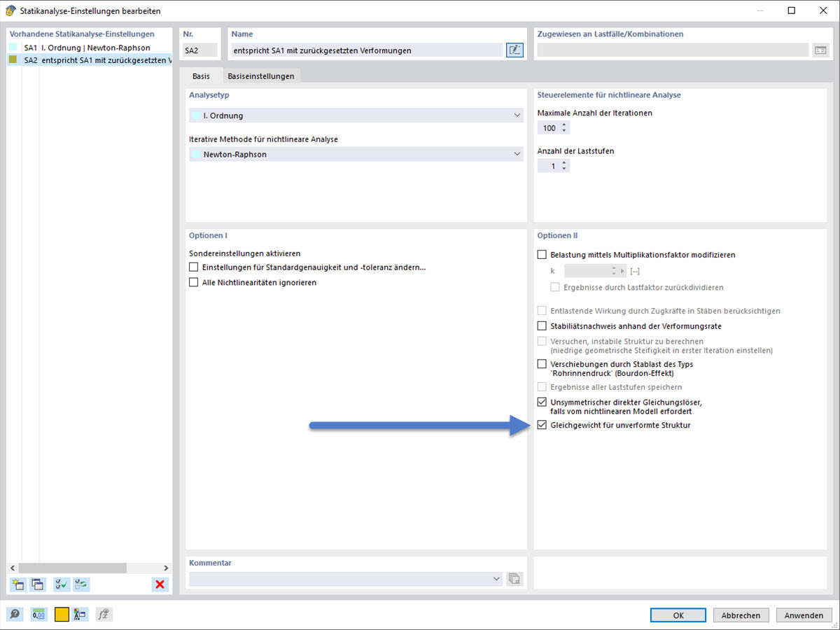Open the Analysetyp dropdown
Image resolution: width=840 pixels, height=630 pixels.
pos(517,115)
